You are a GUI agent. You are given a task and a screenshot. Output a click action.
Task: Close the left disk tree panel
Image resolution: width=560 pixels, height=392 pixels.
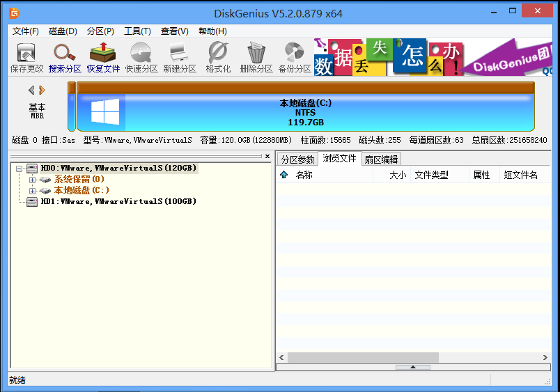[x=267, y=157]
